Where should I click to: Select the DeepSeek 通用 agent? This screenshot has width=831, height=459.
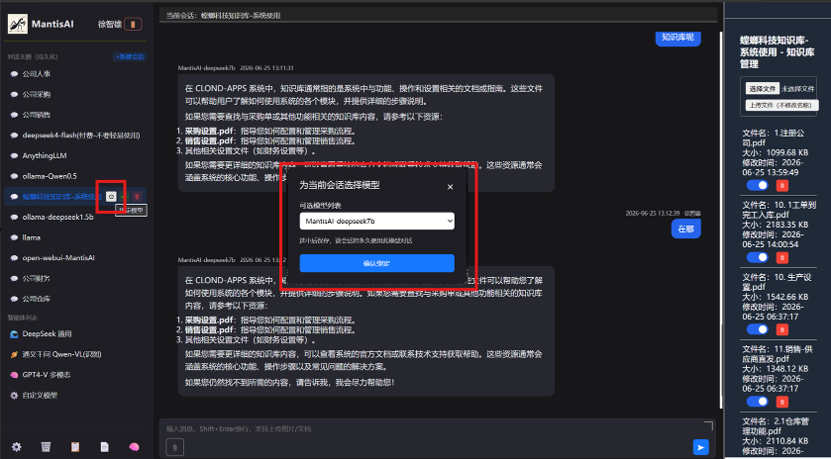tap(76, 334)
